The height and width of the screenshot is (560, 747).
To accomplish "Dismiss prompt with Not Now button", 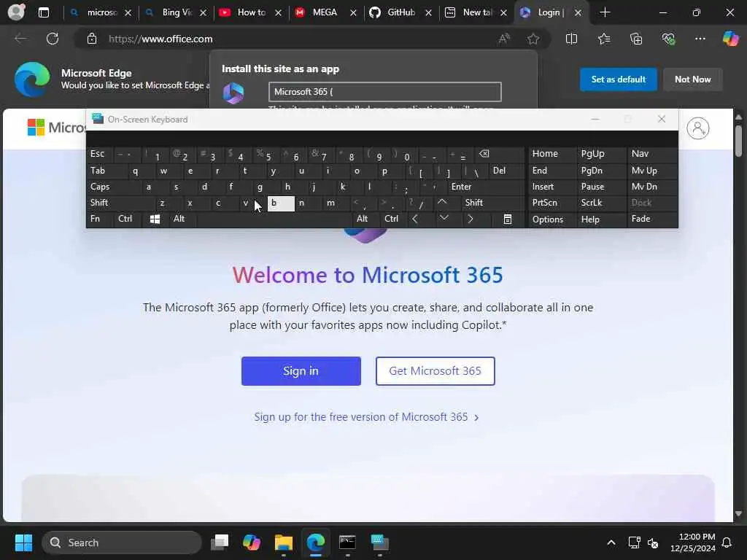I will pyautogui.click(x=693, y=79).
